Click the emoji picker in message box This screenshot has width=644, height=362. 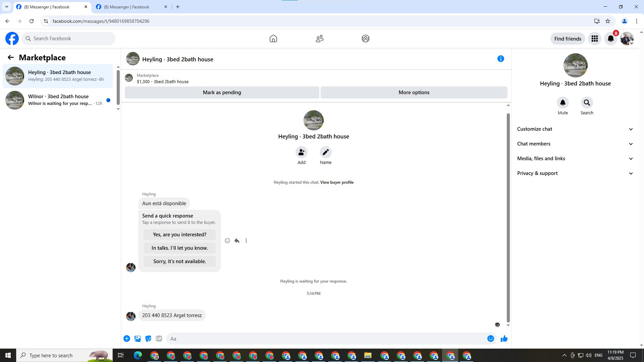click(490, 339)
